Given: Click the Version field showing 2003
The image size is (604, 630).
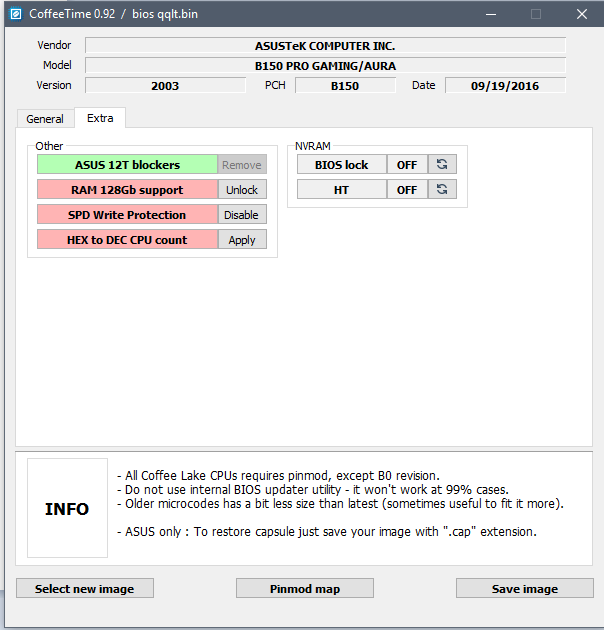Looking at the screenshot, I should pos(165,85).
